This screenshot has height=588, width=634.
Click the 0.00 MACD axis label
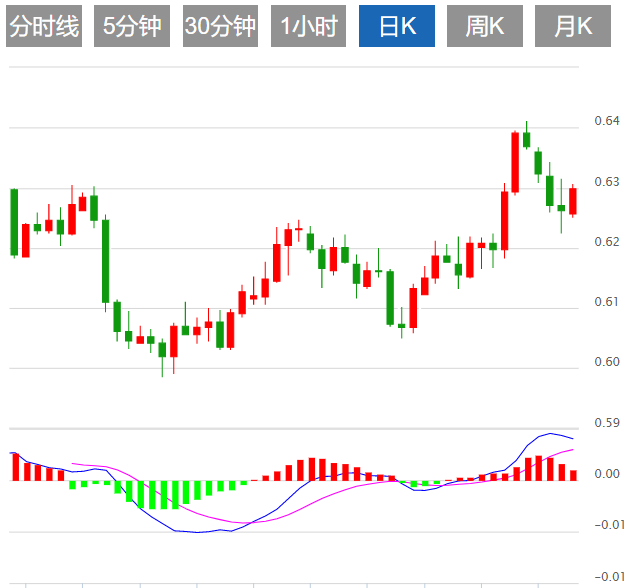pos(606,474)
